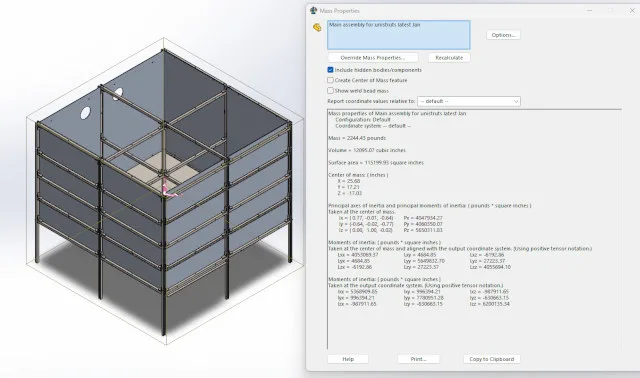Click the left oval hole in model panel

click(x=85, y=113)
